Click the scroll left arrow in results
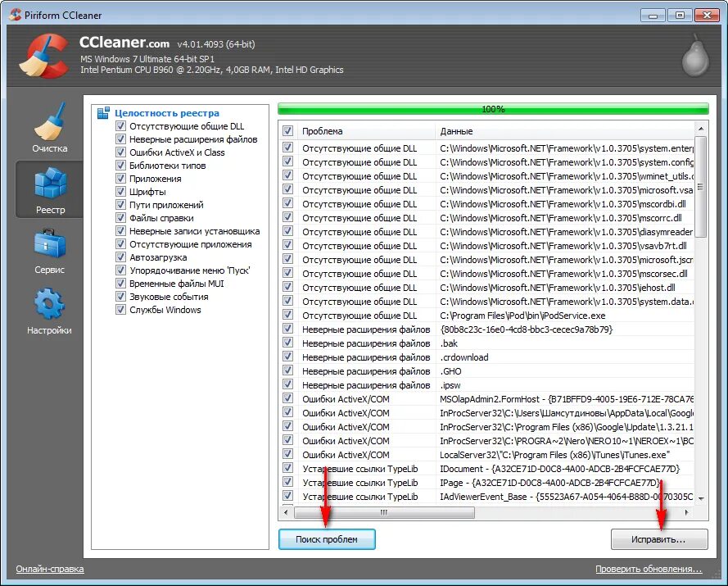Image resolution: width=728 pixels, height=586 pixels. click(286, 512)
